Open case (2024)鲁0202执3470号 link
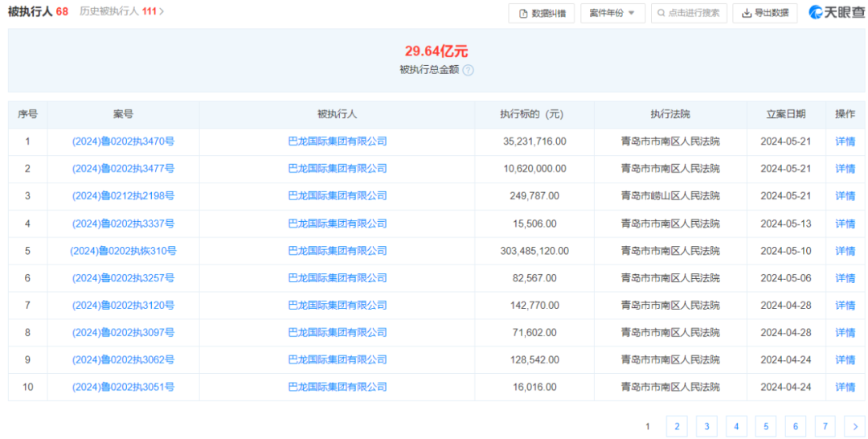868x439 pixels. [123, 142]
